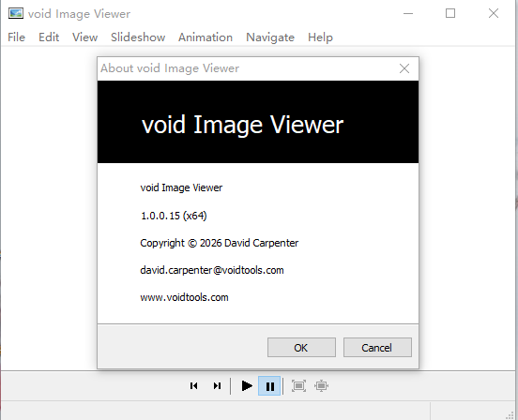518x420 pixels.
Task: Confirm the About dialog with OK
Action: point(301,348)
